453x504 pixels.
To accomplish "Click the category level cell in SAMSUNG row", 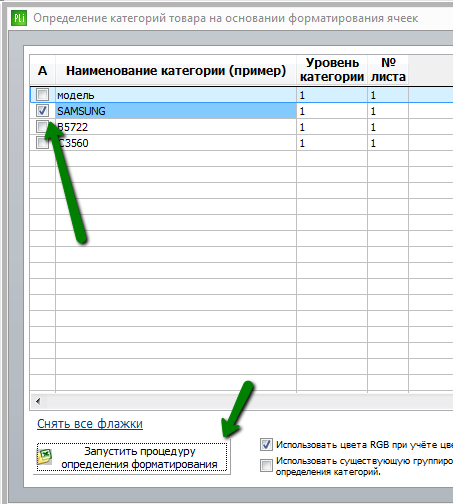I will pos(332,111).
